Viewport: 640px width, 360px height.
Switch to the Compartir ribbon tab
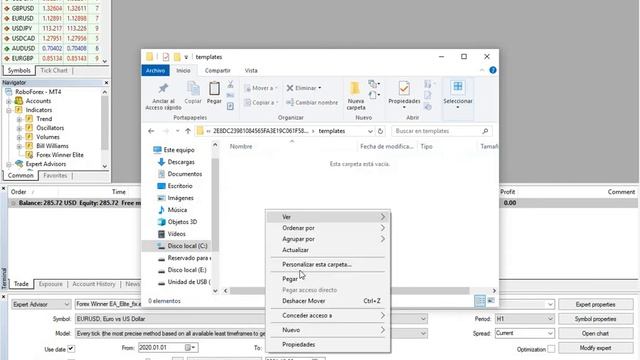(x=218, y=71)
